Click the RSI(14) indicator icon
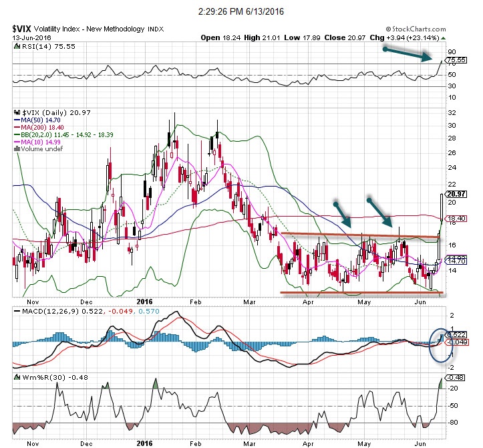483x448 pixels. pos(16,46)
